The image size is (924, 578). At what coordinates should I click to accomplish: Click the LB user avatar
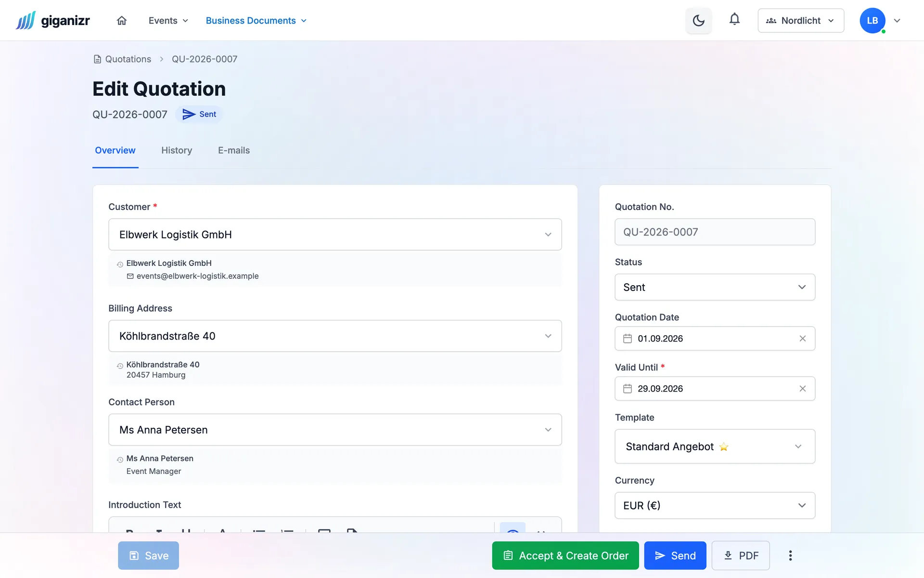tap(872, 21)
